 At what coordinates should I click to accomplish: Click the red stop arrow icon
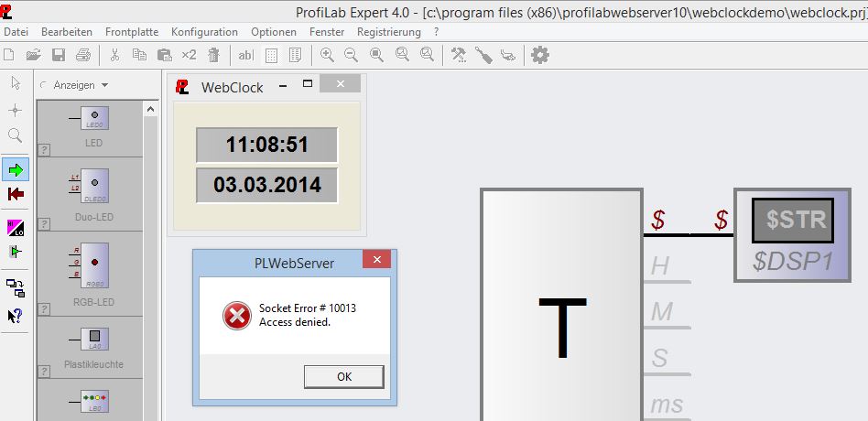16,194
